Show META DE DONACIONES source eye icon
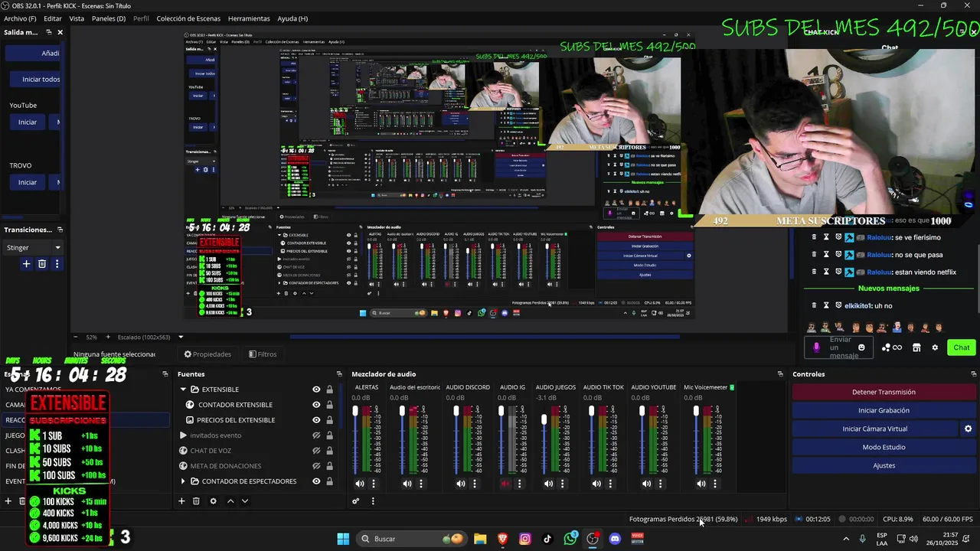Image resolution: width=980 pixels, height=551 pixels. 316,466
